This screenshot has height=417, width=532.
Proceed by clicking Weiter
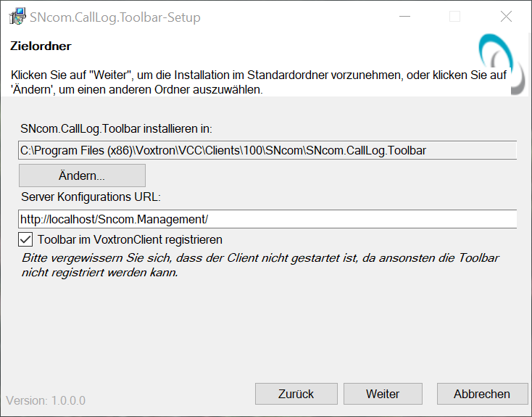point(383,394)
